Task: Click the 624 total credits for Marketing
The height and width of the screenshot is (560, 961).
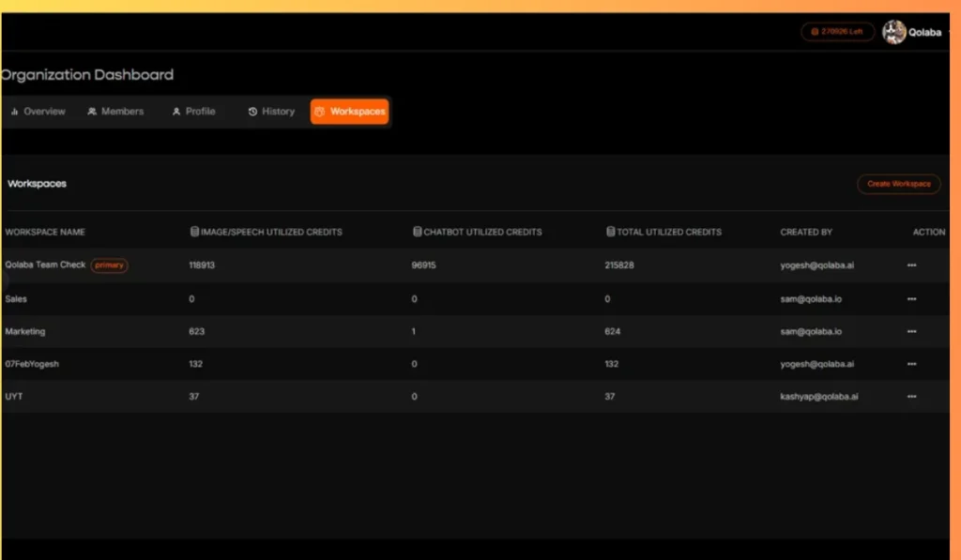Action: click(x=612, y=331)
